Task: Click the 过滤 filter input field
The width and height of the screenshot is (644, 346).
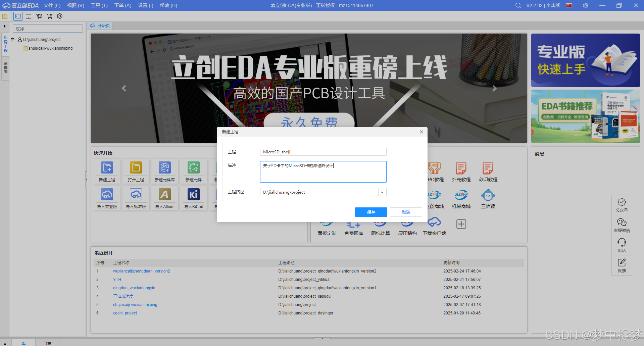Action: point(48,29)
